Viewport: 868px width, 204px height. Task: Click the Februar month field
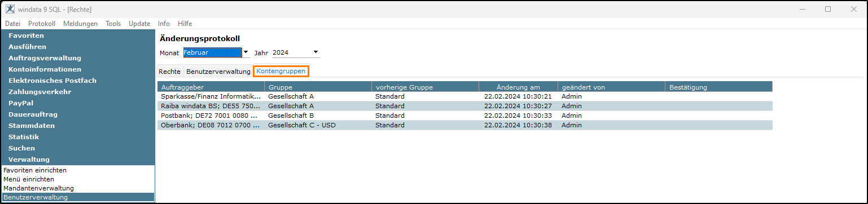point(212,52)
